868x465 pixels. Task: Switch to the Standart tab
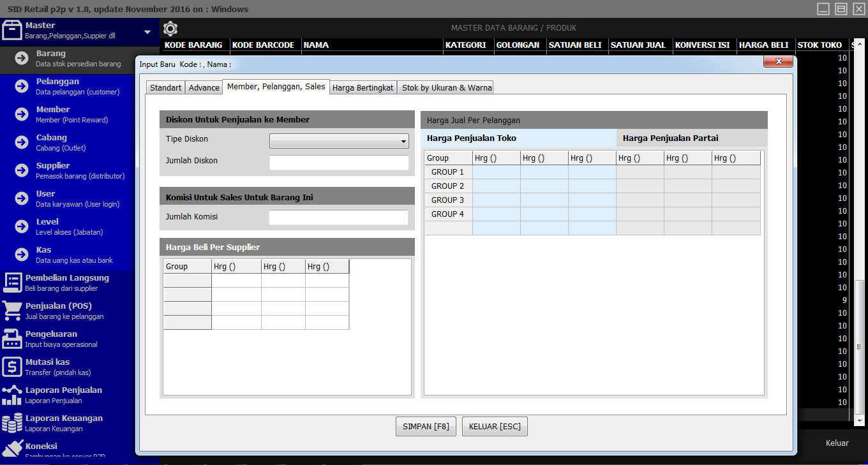point(165,87)
